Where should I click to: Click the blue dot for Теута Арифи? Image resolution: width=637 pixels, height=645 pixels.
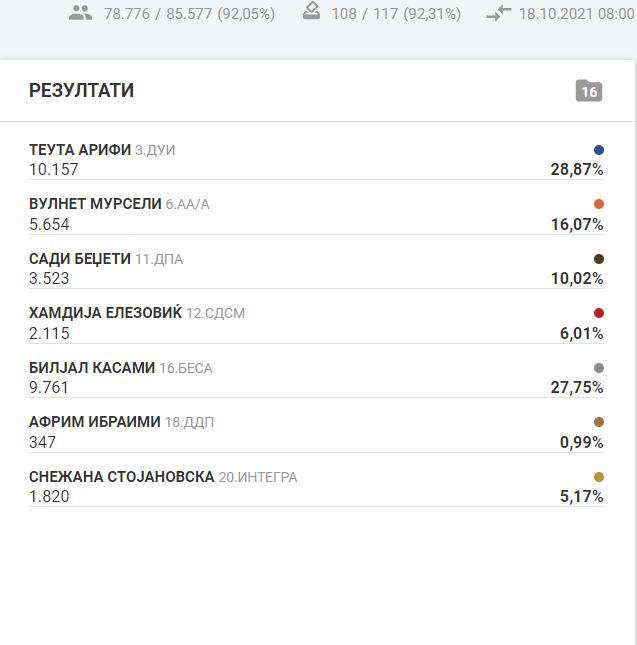(599, 150)
